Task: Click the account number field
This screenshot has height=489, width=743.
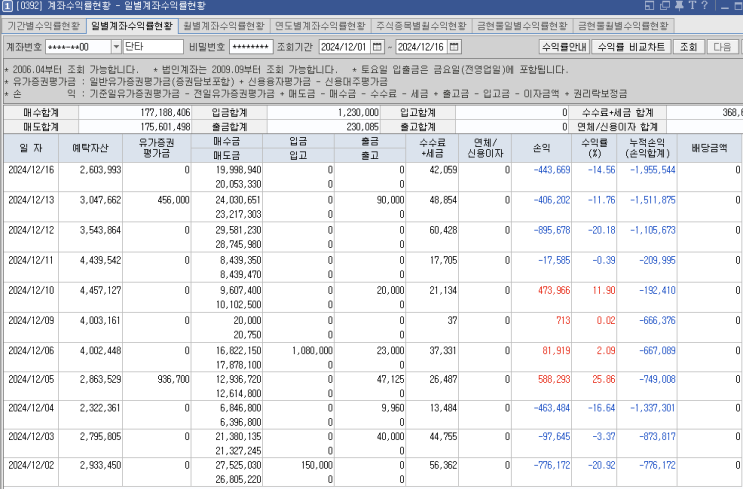Action: (x=78, y=47)
